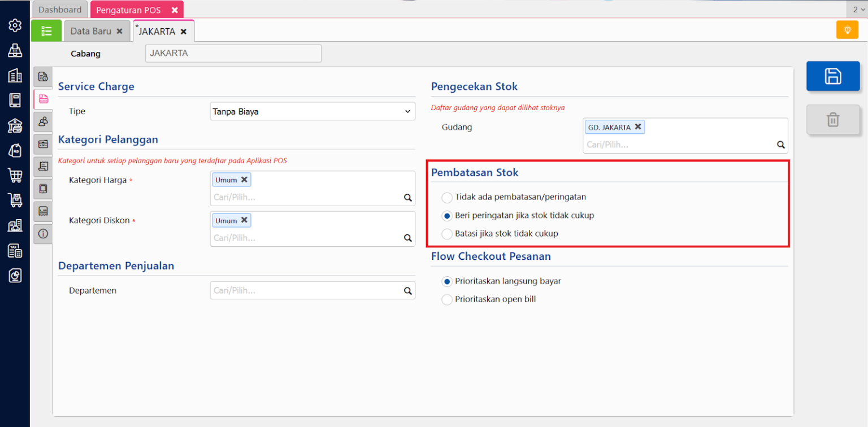This screenshot has height=427, width=868.
Task: Remove GD. JAKARTA from Gudang
Action: 637,127
